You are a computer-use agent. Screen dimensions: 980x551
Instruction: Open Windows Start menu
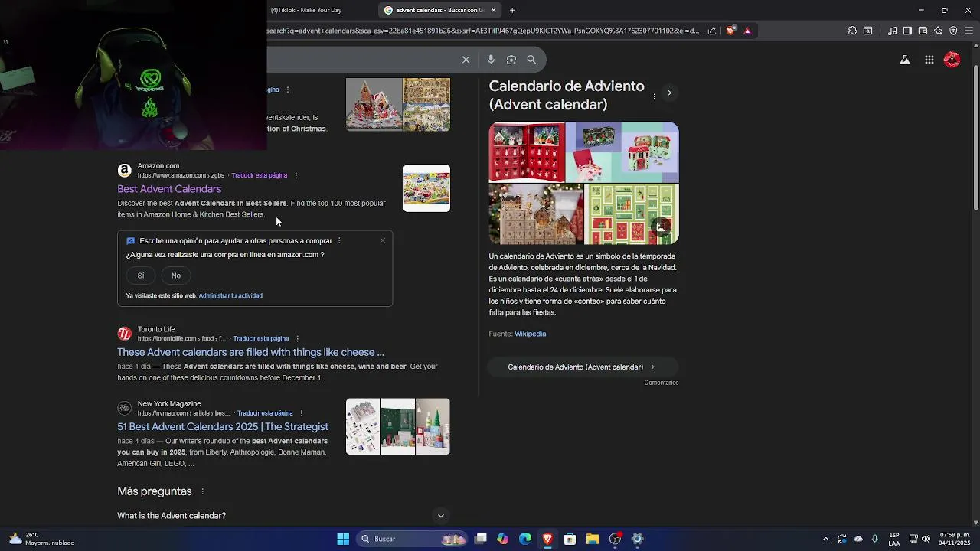point(343,539)
